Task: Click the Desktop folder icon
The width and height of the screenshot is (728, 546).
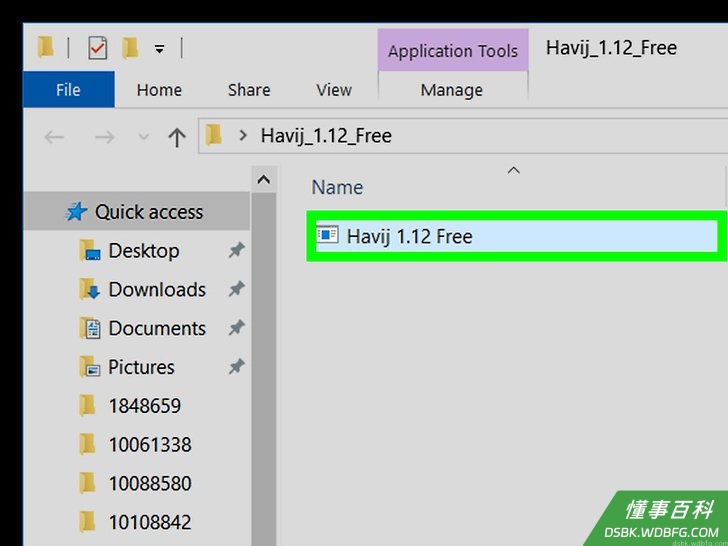Action: [x=90, y=251]
